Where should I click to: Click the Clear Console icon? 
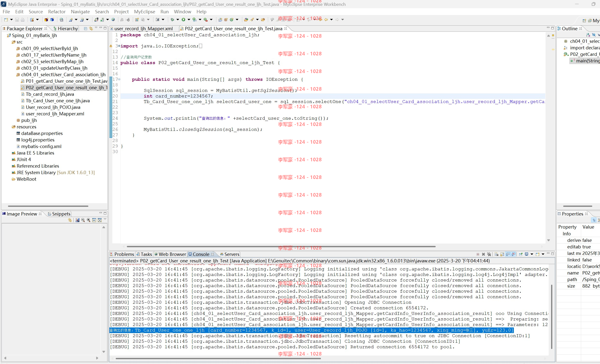pos(496,254)
